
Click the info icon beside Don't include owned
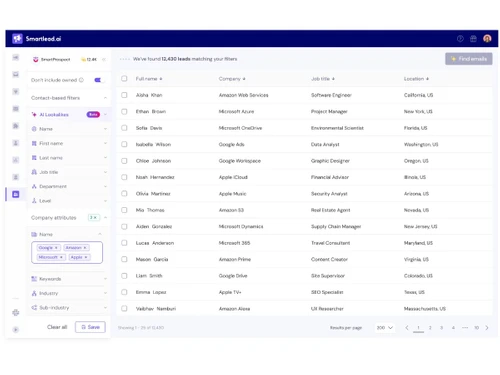click(81, 80)
